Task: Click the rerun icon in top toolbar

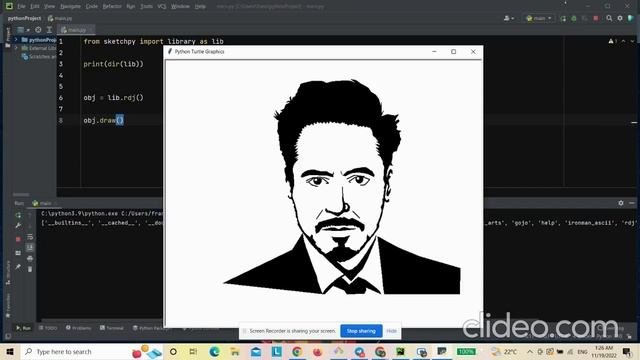Action: click(563, 18)
